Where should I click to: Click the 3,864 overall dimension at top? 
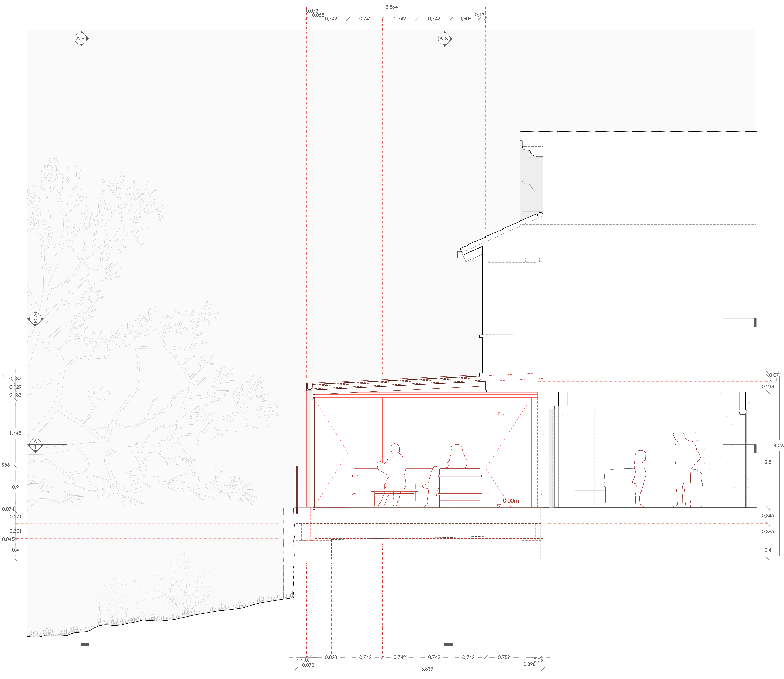pyautogui.click(x=392, y=7)
